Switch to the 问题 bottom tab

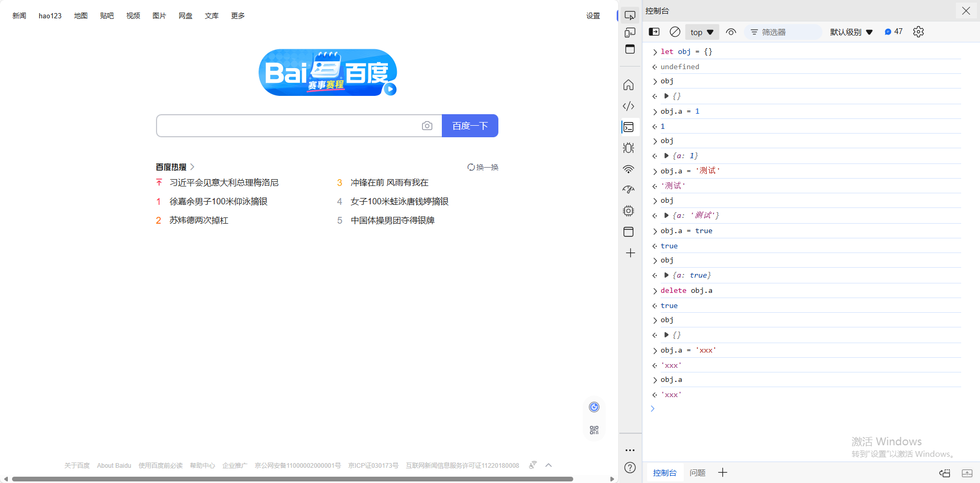pos(697,473)
